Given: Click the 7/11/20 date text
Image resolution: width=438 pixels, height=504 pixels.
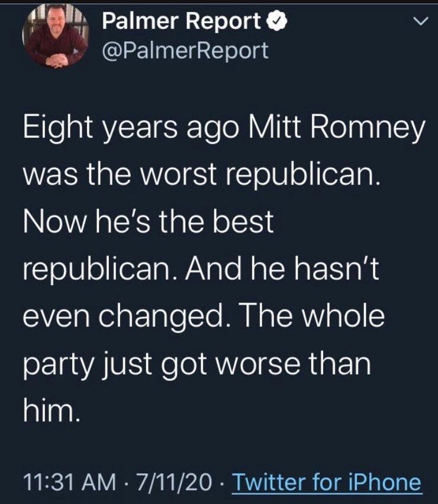Looking at the screenshot, I should tap(175, 482).
